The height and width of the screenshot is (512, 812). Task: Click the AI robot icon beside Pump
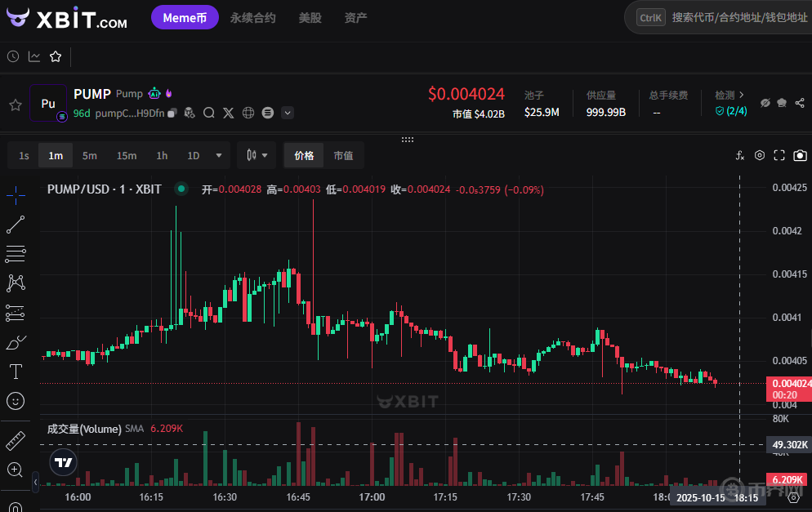(x=154, y=94)
